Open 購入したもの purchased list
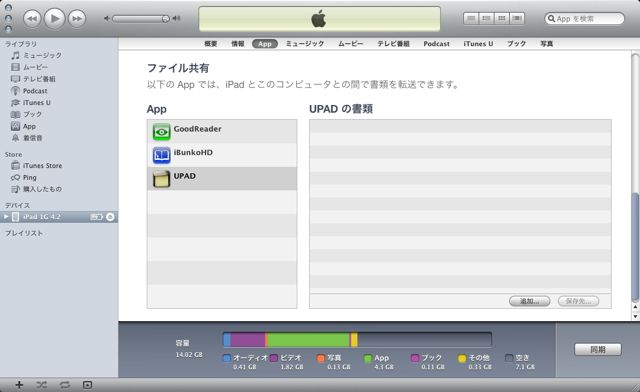 click(59, 189)
